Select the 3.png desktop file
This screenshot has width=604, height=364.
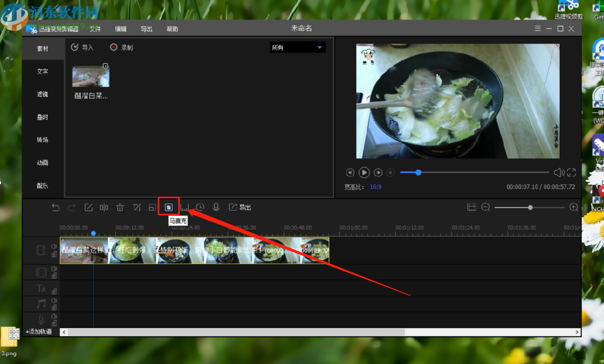(9, 342)
